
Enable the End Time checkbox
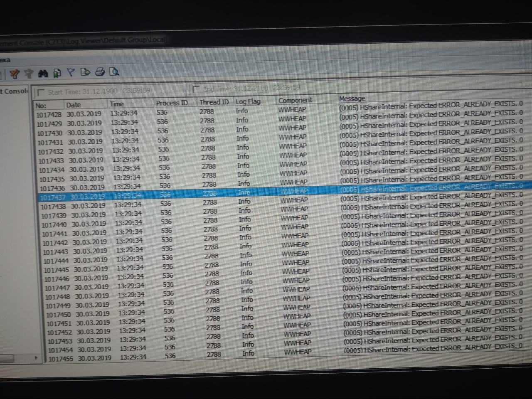[196, 89]
